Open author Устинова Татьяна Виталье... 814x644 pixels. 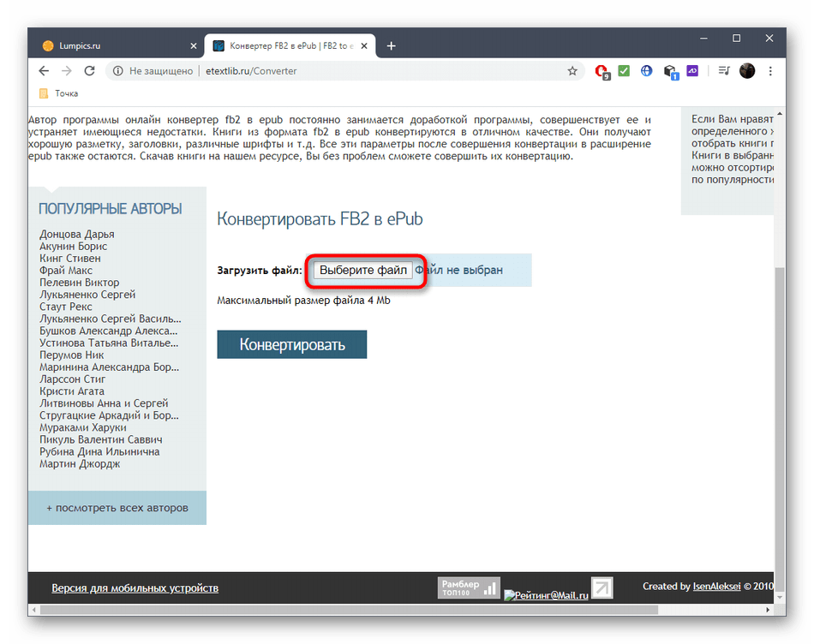point(109,343)
